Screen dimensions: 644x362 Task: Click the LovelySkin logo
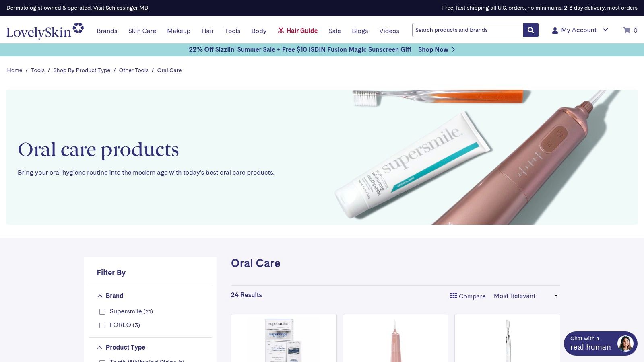tap(45, 31)
